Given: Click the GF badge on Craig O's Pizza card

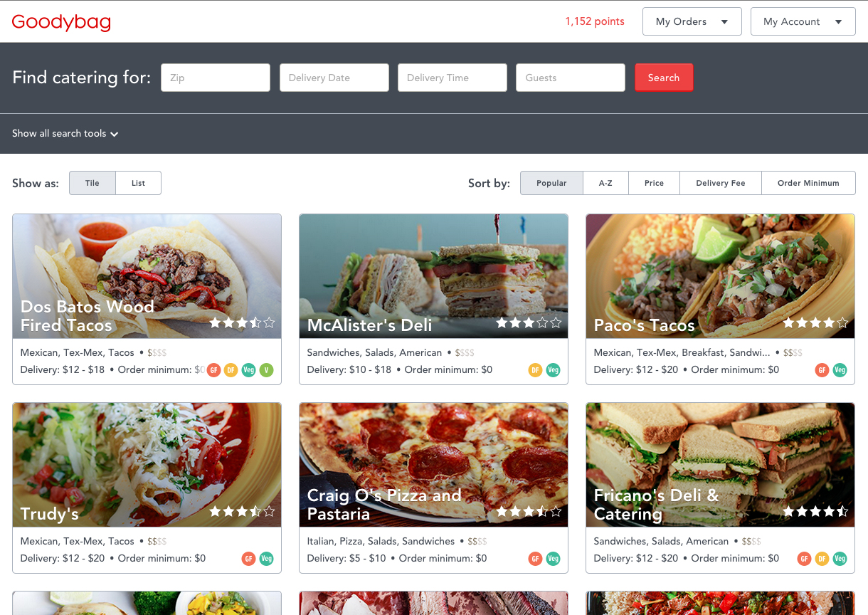Looking at the screenshot, I should pos(535,559).
